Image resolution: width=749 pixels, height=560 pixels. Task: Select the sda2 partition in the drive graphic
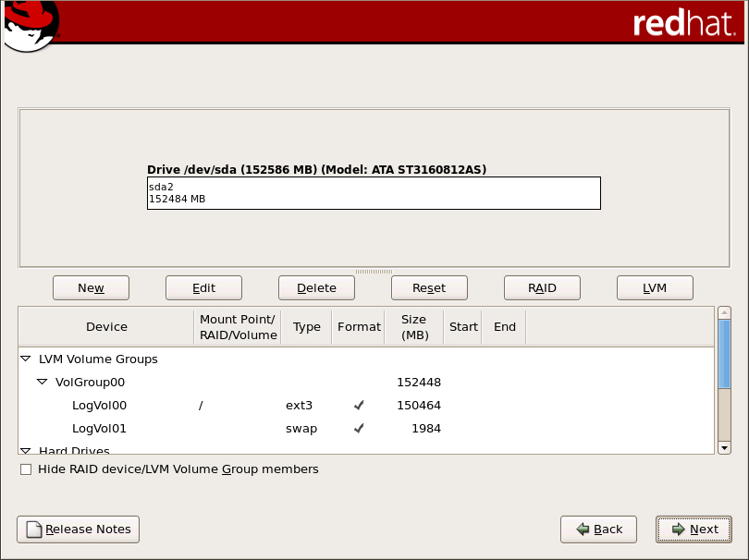[374, 192]
